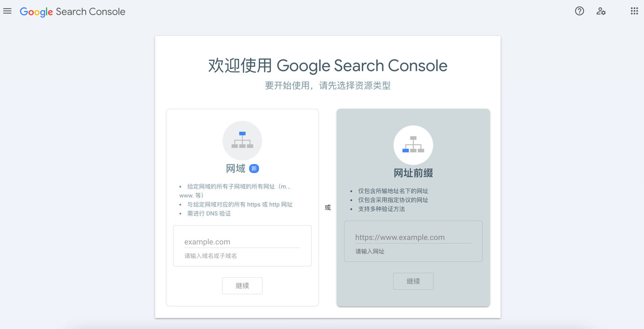Click the blue 新 badge
Viewport: 644px width, 329px height.
(254, 169)
